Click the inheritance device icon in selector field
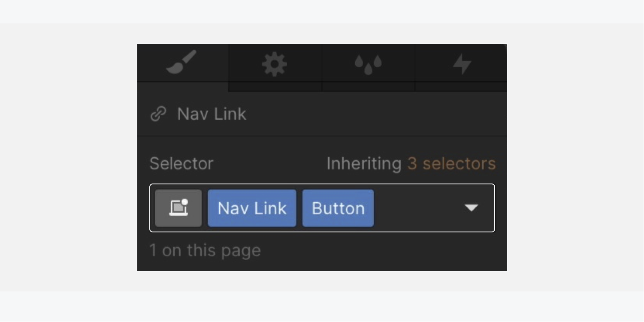The image size is (644, 322). pos(178,208)
